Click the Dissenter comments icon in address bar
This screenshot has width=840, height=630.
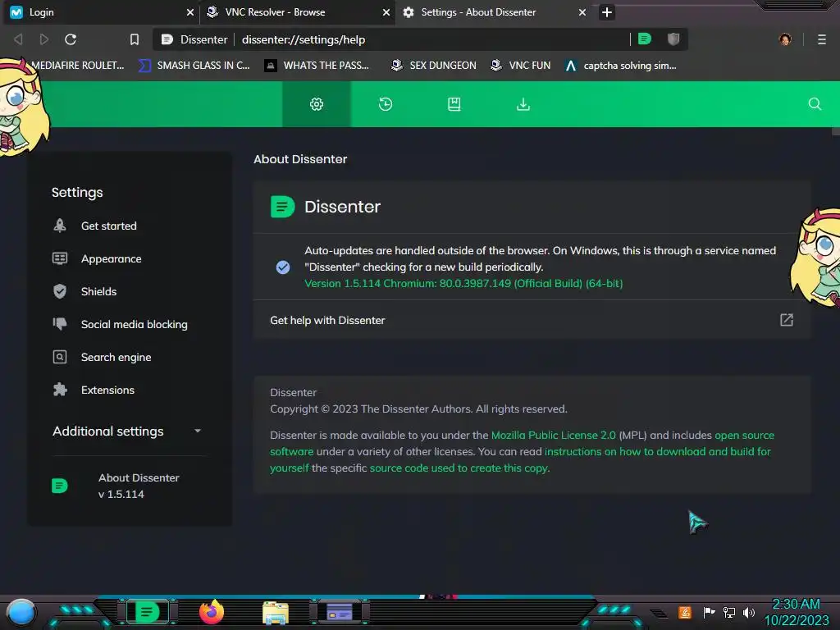point(645,39)
